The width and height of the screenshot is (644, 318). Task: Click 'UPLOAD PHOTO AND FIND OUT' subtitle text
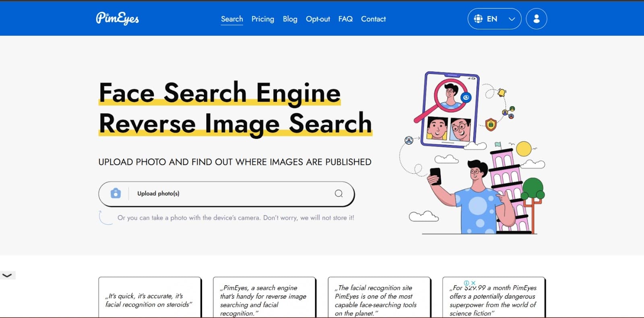tap(235, 162)
